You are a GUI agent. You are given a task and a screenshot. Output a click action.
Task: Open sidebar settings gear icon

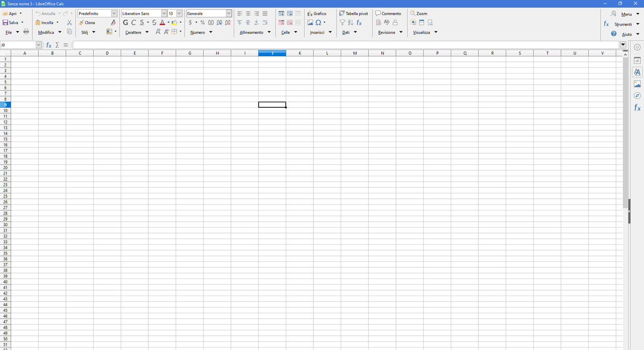(637, 47)
